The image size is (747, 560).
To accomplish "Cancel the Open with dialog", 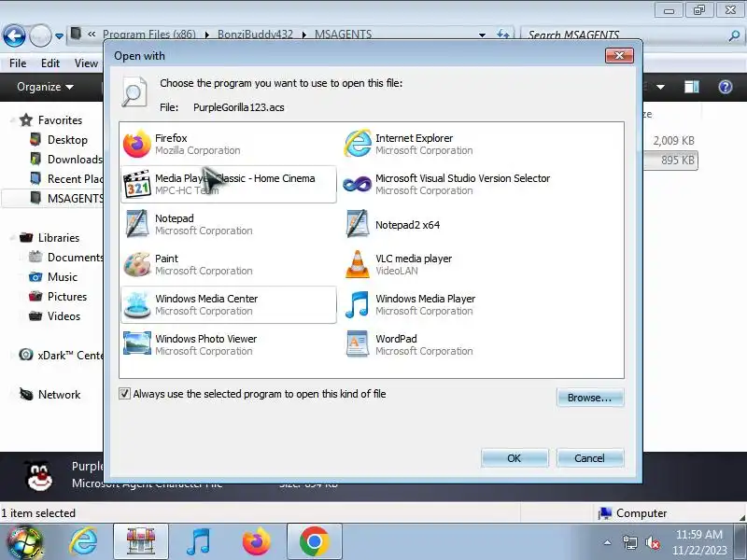I will coord(590,458).
